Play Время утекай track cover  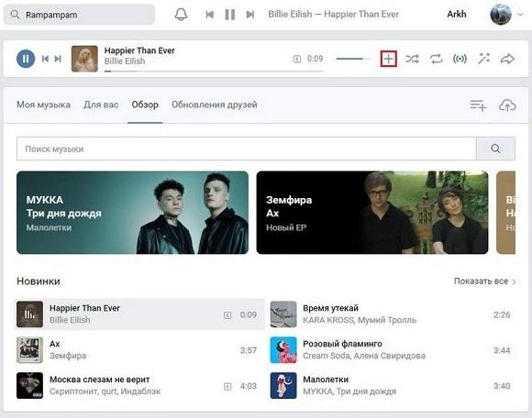coord(283,314)
